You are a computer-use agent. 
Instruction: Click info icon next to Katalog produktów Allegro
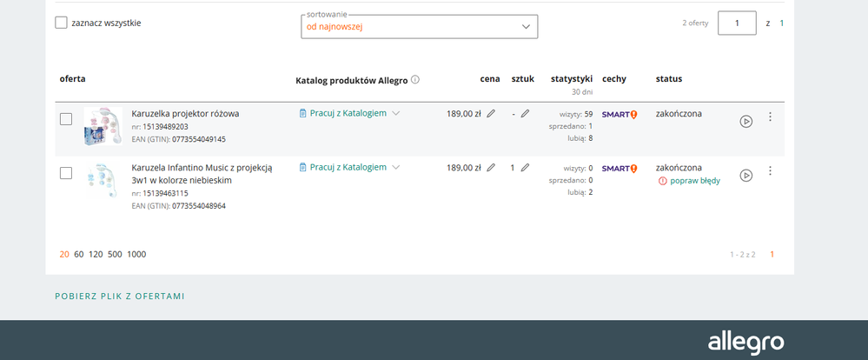pyautogui.click(x=415, y=79)
